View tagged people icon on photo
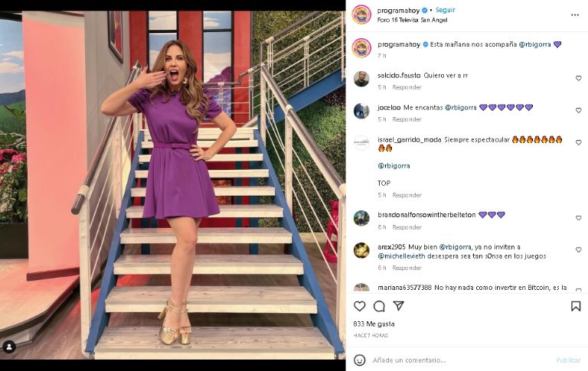Image resolution: width=588 pixels, height=371 pixels. (10, 347)
